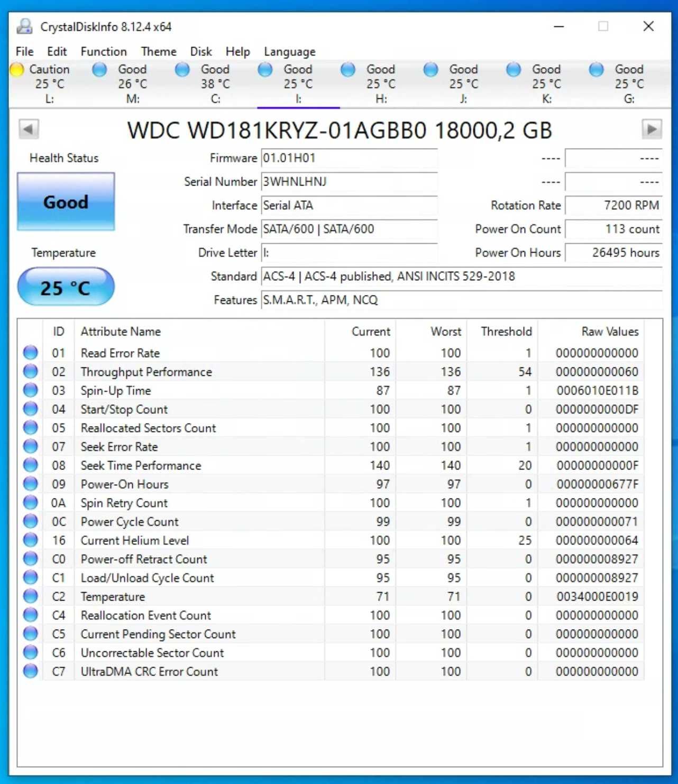Click status orb for Uncorrectable Sector Count
678x784 pixels.
pos(31,653)
